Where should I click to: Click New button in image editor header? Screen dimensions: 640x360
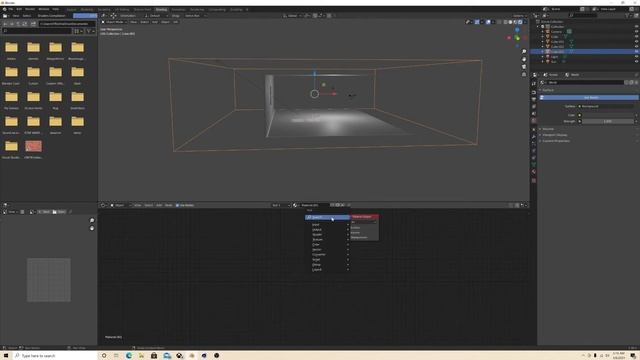[x=44, y=212]
